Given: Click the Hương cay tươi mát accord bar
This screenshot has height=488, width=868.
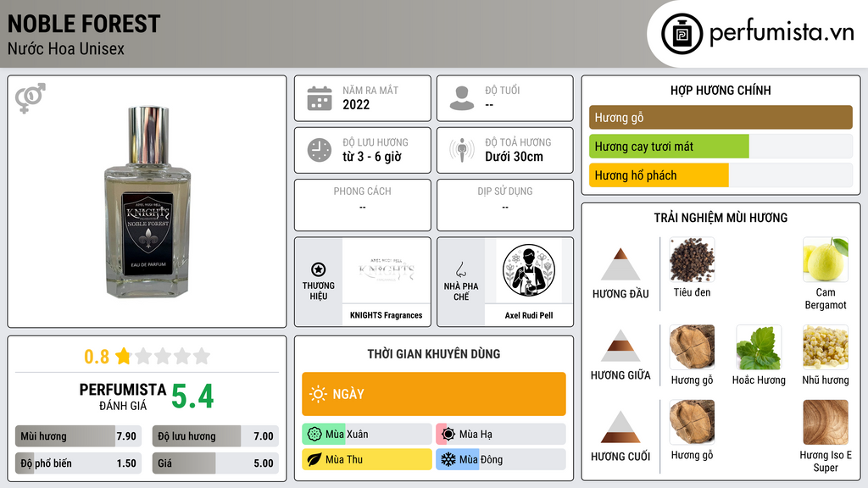Looking at the screenshot, I should (721, 147).
